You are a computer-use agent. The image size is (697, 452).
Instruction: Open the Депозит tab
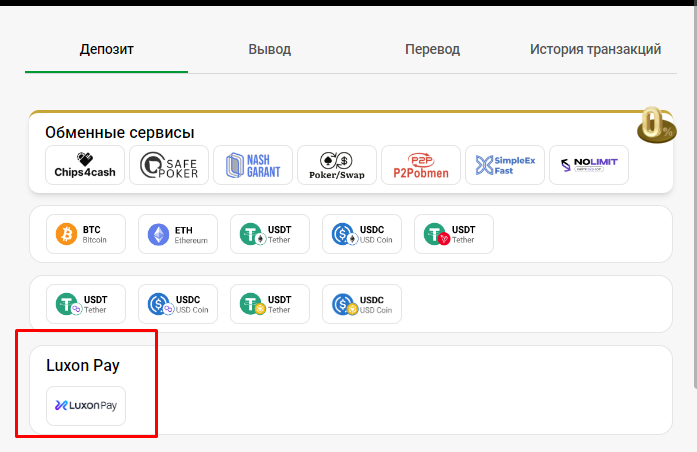coord(106,49)
